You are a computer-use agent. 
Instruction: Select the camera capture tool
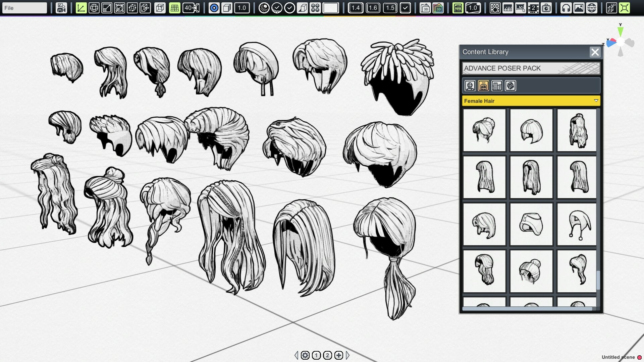547,8
